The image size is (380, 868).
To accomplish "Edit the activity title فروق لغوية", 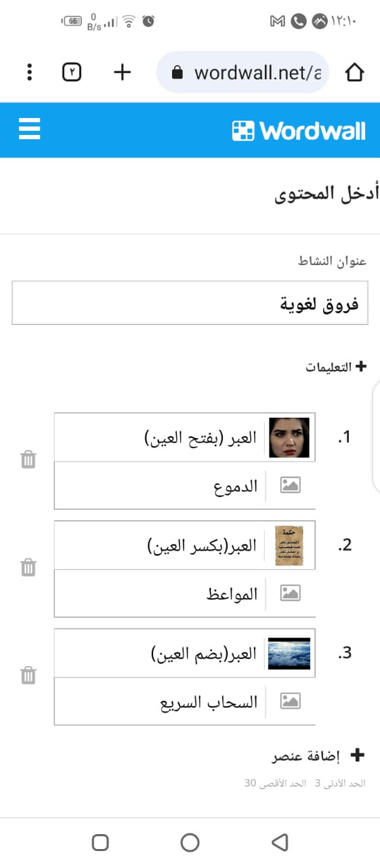I will pos(190,303).
